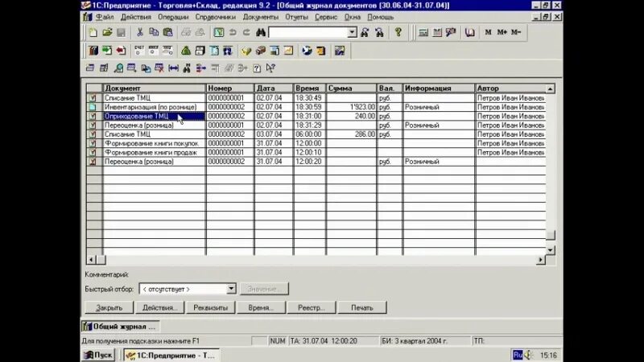
Task: Click the green money bag icon
Action: pos(186,51)
